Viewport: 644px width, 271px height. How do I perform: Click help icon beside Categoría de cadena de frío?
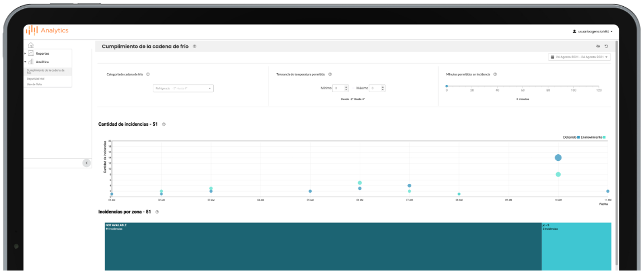(x=148, y=74)
